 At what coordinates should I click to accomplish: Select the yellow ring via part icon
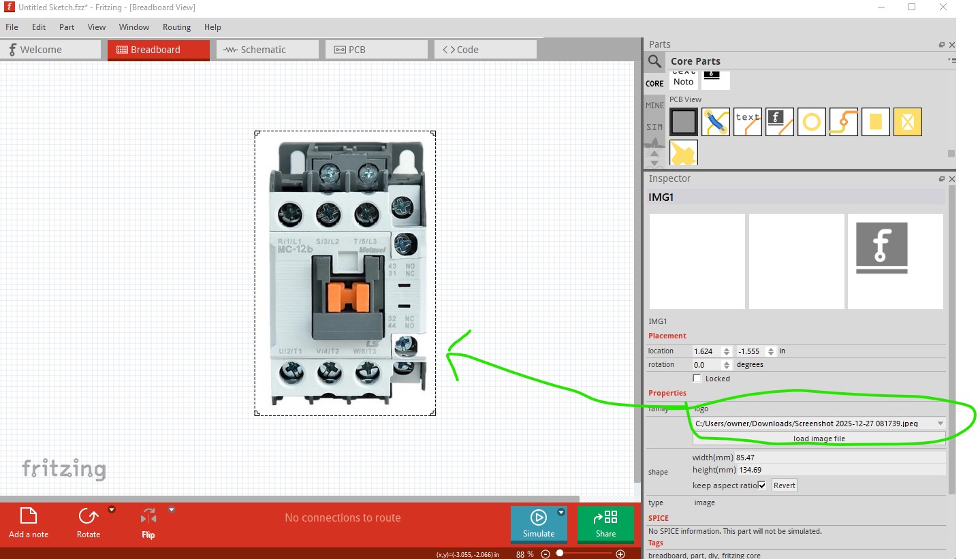811,122
